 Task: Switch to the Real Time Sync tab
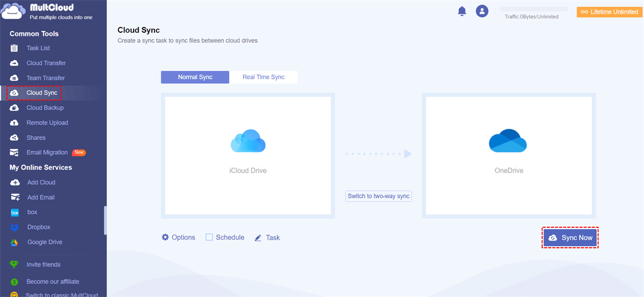click(x=263, y=77)
